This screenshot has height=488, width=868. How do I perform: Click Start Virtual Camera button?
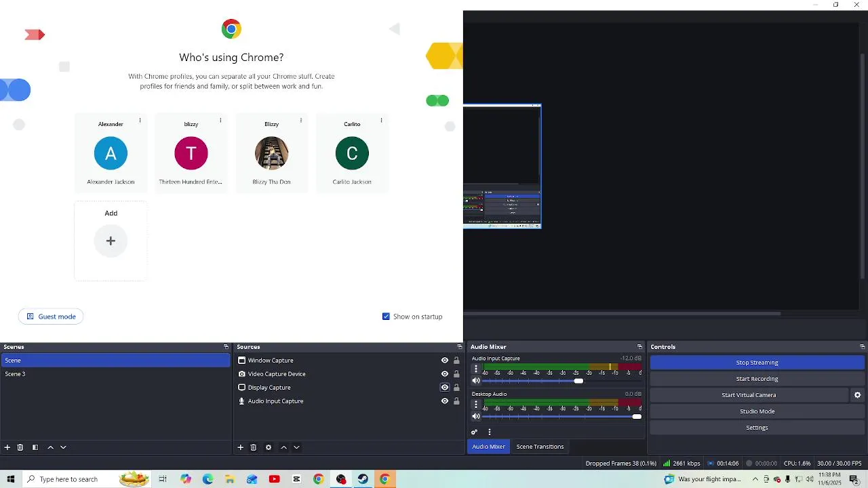tap(749, 395)
